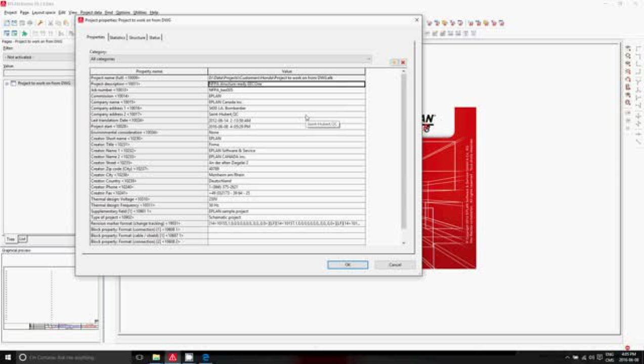Viewport: 644px width, 364px height.
Task: Open File Explorer from the taskbar
Action: [x=156, y=357]
